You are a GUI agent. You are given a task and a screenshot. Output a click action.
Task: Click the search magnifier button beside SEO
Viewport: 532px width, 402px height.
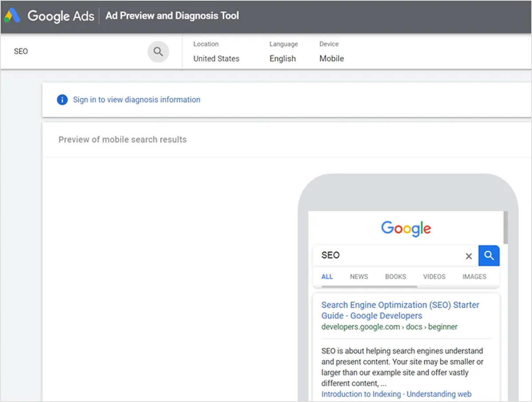click(x=158, y=51)
